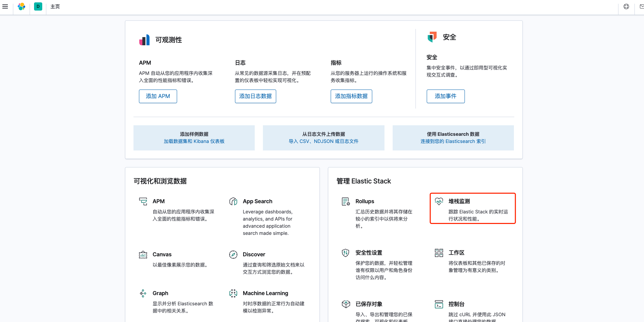Click the 添加 APM button
This screenshot has height=322, width=644.
point(158,96)
